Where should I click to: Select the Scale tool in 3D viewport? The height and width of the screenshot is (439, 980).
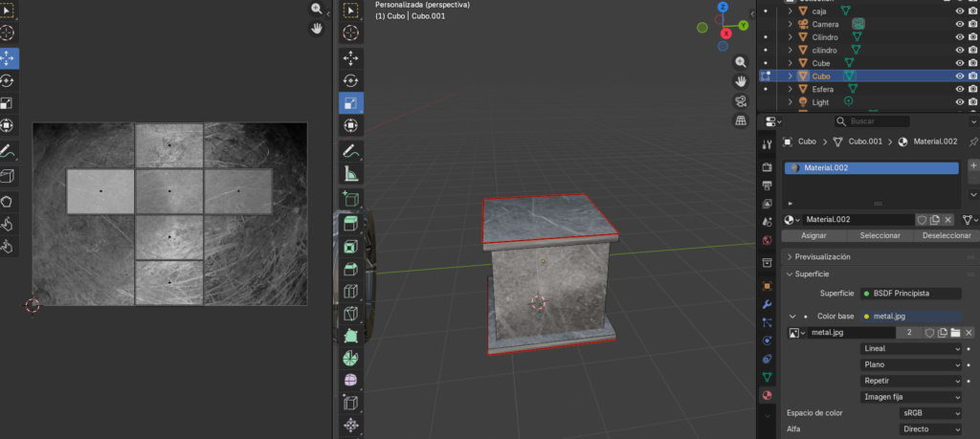coord(350,103)
